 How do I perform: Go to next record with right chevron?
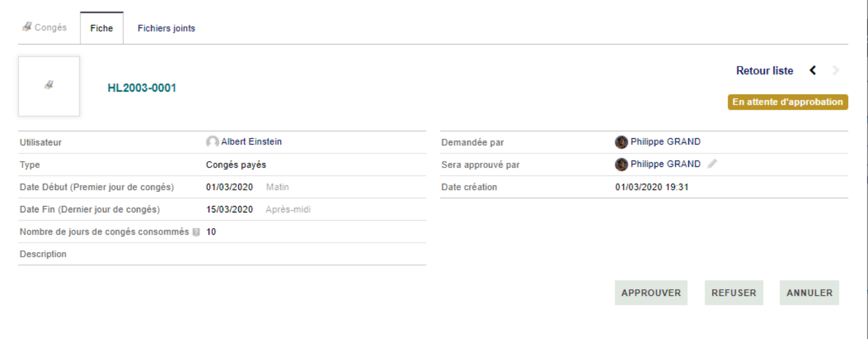pyautogui.click(x=836, y=71)
